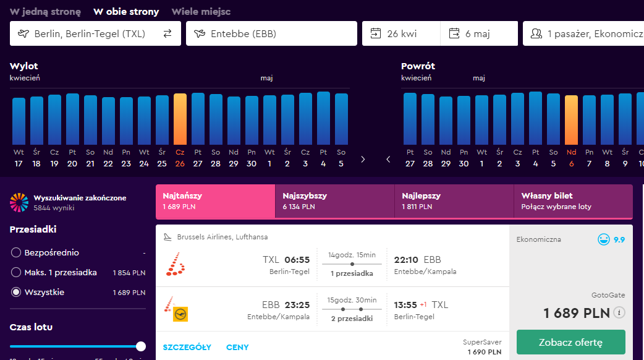
Task: Click the passengers icon in the search bar
Action: pyautogui.click(x=536, y=34)
